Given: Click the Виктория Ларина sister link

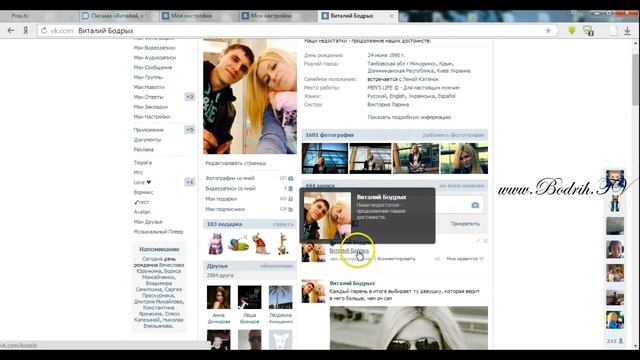Looking at the screenshot, I should tap(388, 104).
